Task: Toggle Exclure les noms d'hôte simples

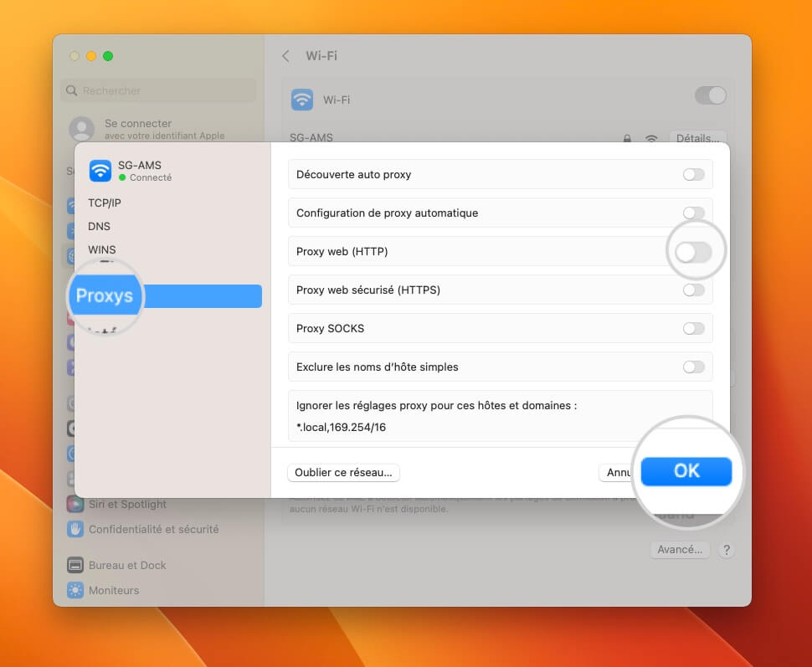Action: 693,367
